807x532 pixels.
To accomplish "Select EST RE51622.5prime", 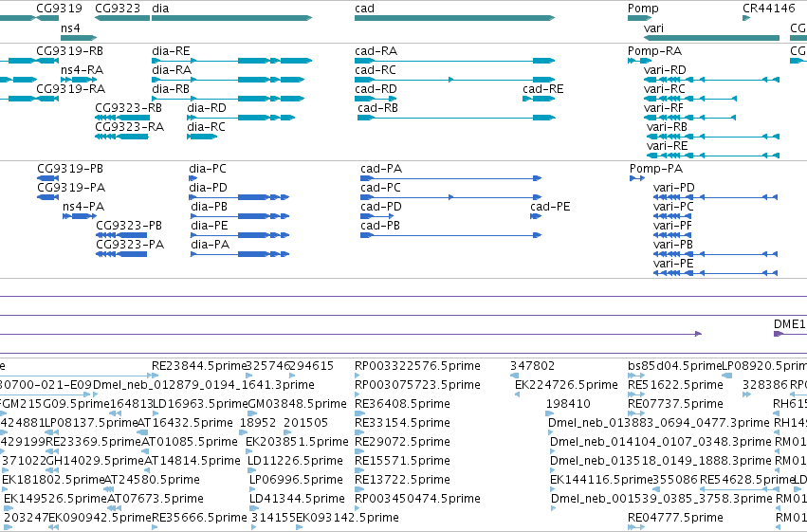I will click(x=675, y=385).
